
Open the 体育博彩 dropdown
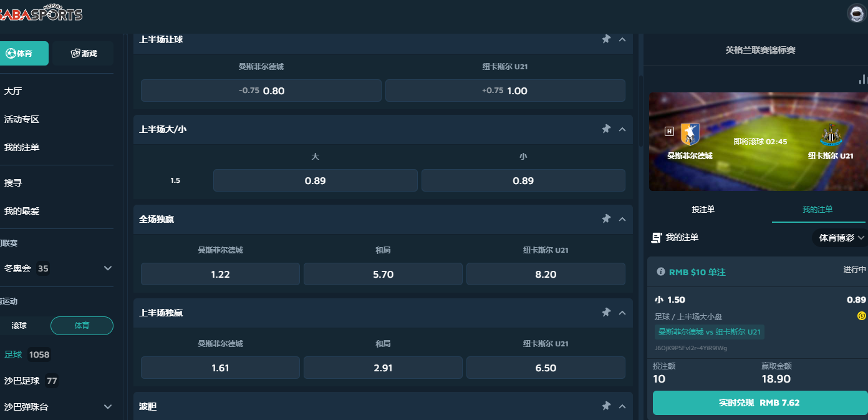pos(841,238)
